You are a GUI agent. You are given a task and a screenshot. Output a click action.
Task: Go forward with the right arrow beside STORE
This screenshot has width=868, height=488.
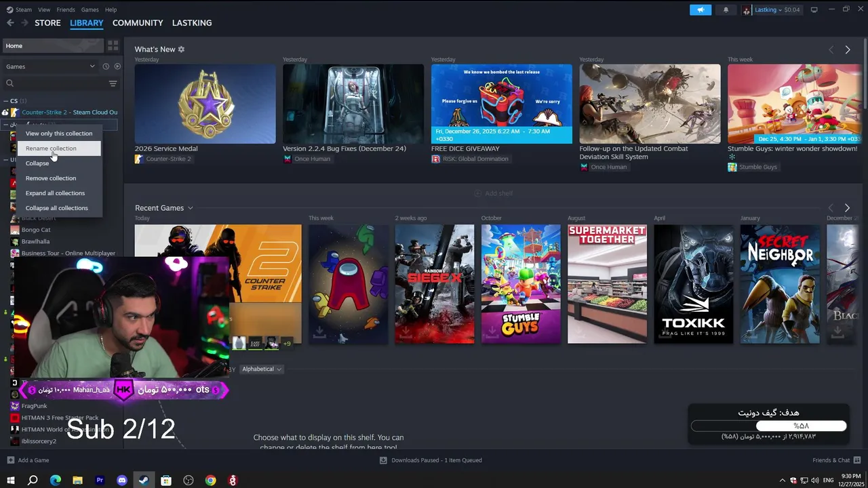[x=25, y=22]
